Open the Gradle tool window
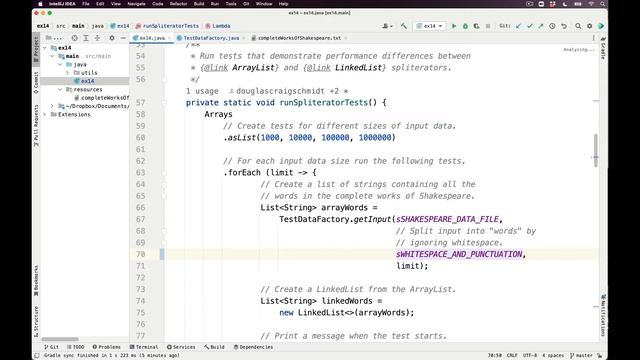The height and width of the screenshot is (360, 640). click(x=603, y=48)
